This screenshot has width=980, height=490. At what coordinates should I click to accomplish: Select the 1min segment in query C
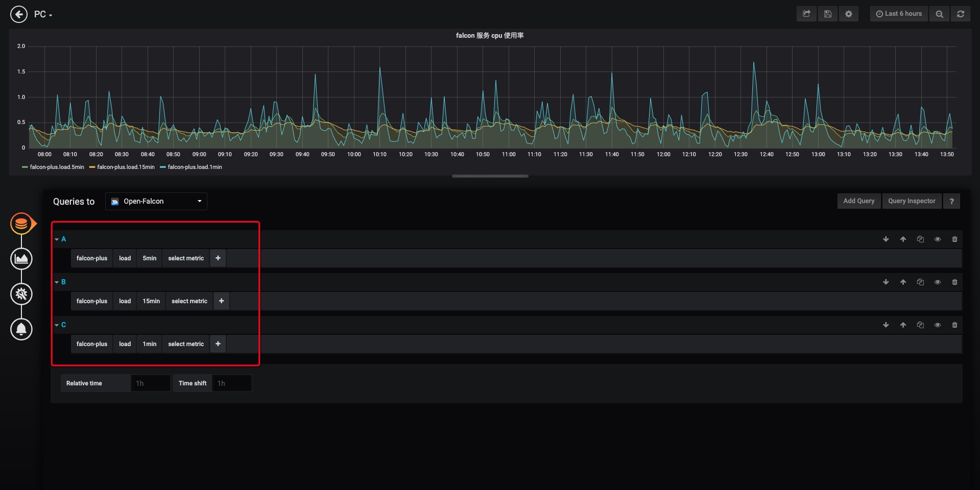(x=150, y=344)
